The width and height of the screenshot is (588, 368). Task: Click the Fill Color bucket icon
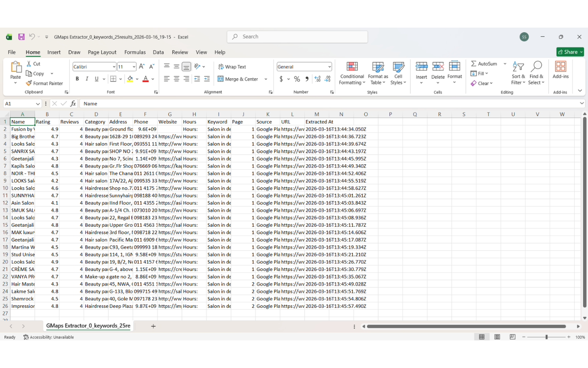click(130, 79)
